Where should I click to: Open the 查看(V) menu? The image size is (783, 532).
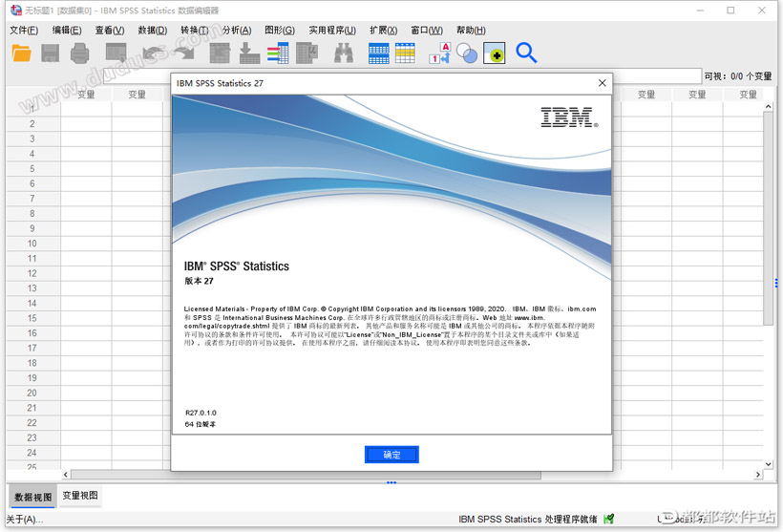(110, 31)
